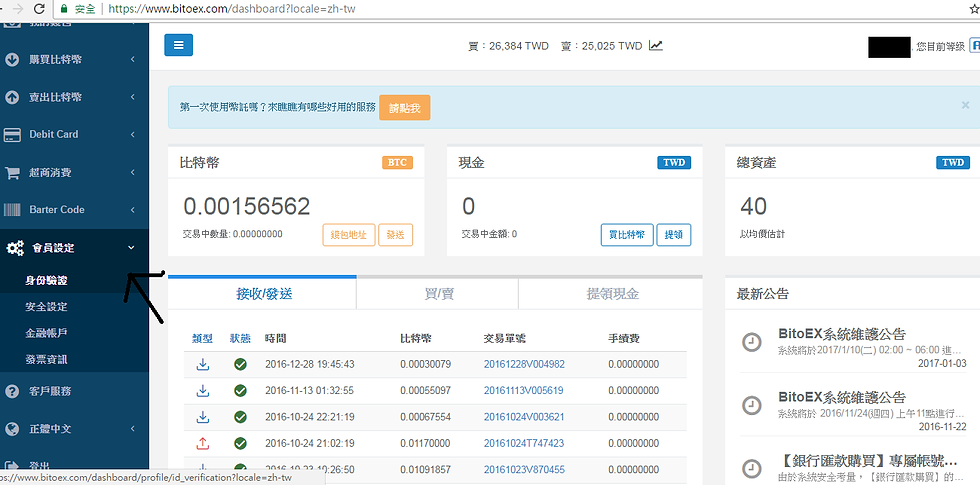Click clock icon beside 2016-11-22 maintenance notice
The image size is (980, 485).
click(751, 404)
